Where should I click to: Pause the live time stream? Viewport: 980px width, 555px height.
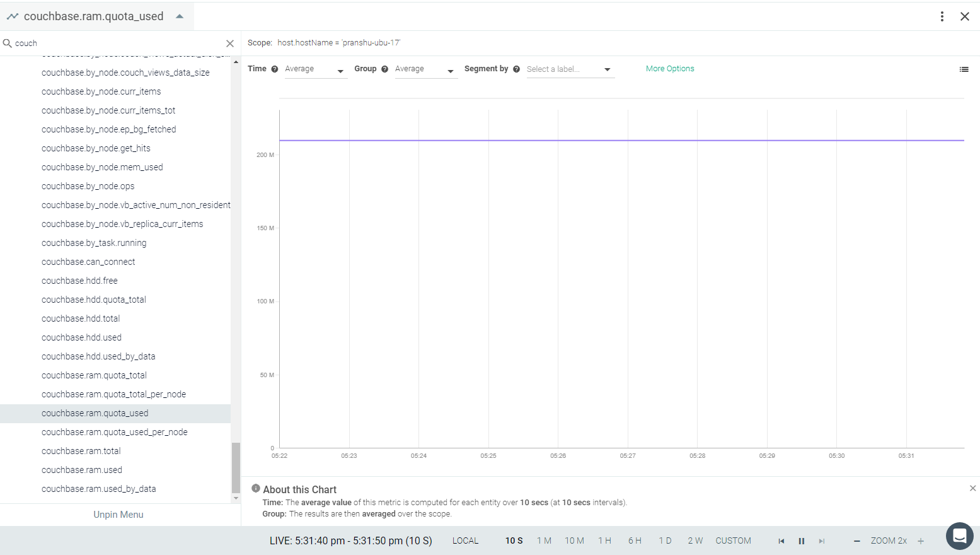click(x=802, y=541)
